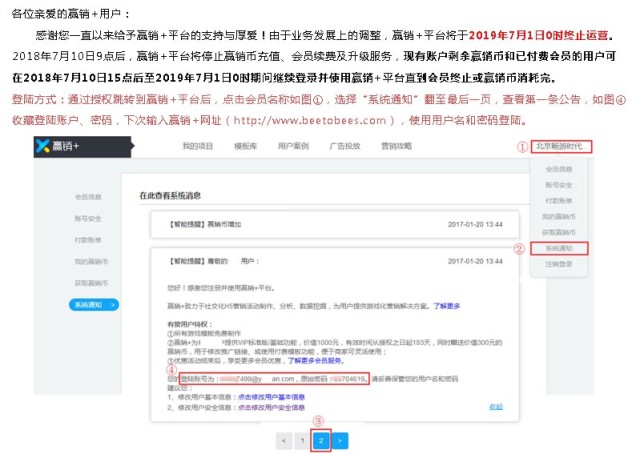
Task: Choose 获取赢销币 in the user dropdown menu
Action: click(x=559, y=232)
